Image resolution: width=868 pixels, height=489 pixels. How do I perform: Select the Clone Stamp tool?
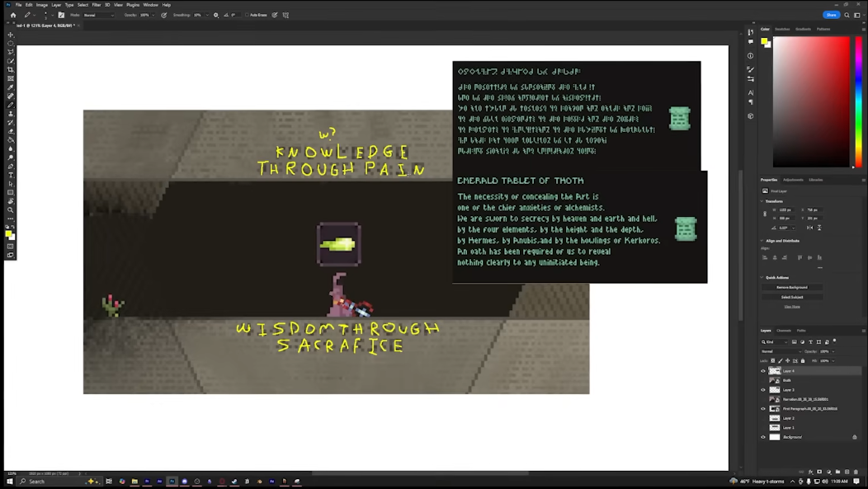[11, 114]
